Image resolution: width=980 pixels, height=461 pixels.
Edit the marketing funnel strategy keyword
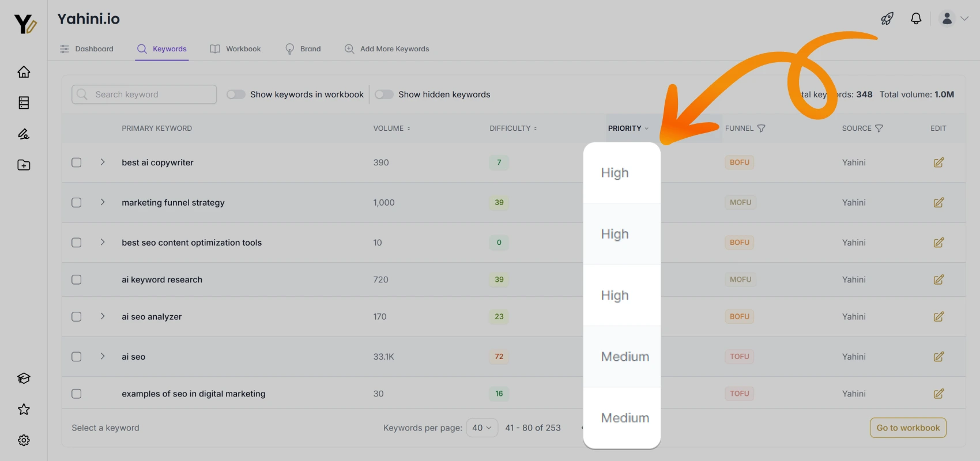tap(938, 203)
